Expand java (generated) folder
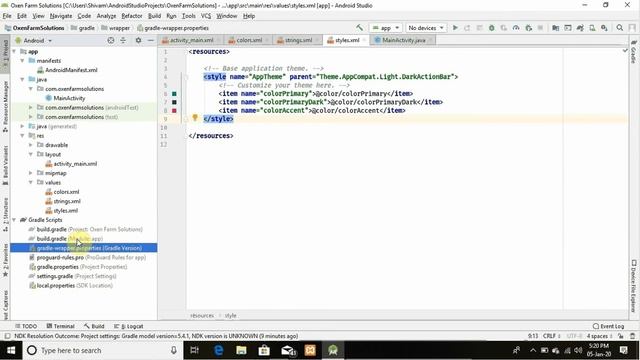This screenshot has height=360, width=640. (x=22, y=126)
